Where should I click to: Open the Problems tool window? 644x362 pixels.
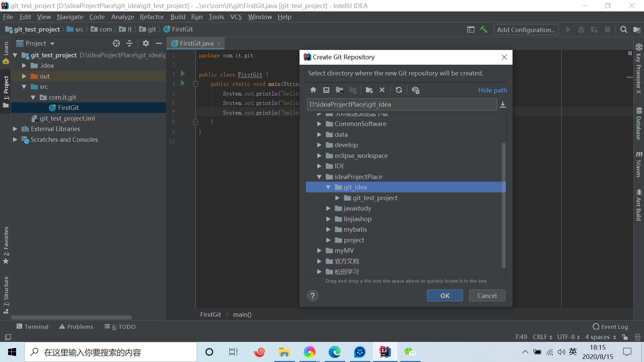[x=76, y=327]
